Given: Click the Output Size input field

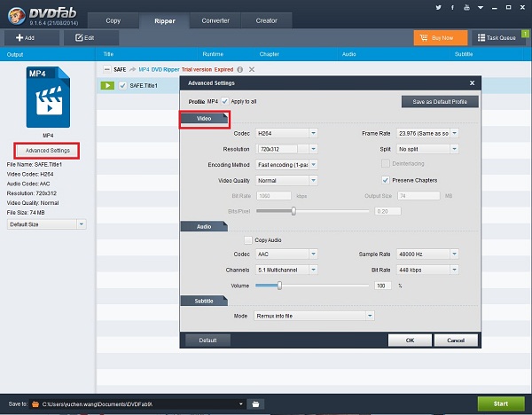Looking at the screenshot, I should point(419,196).
